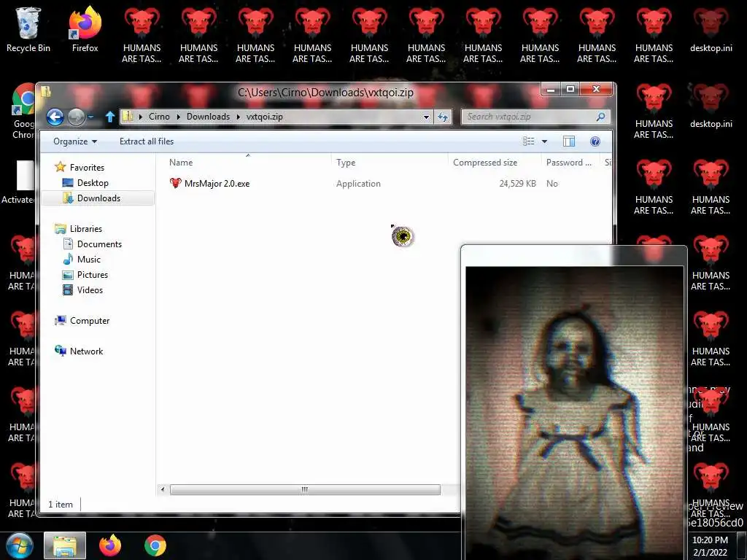Screen dimensions: 747x560
Task: Open Desktop in the navigation pane
Action: point(93,183)
